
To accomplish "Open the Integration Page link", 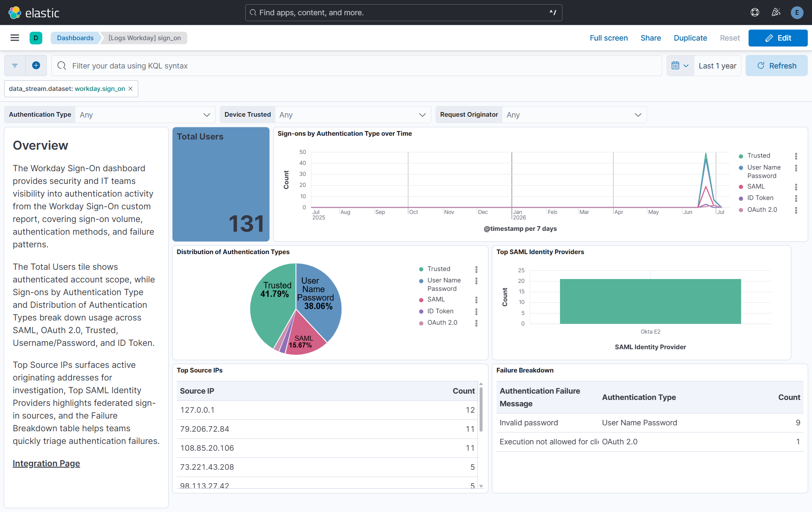I will pos(46,463).
